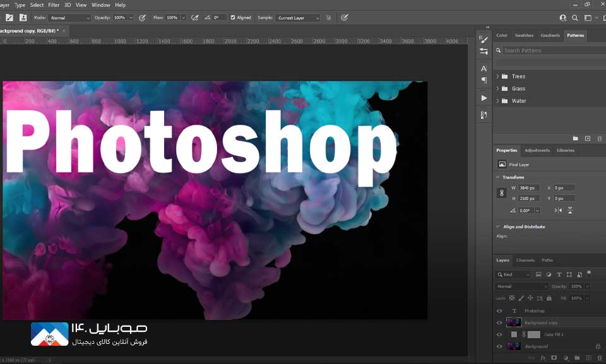Open the Sample dropdown showing Current Layer
The height and width of the screenshot is (364, 606).
(299, 18)
